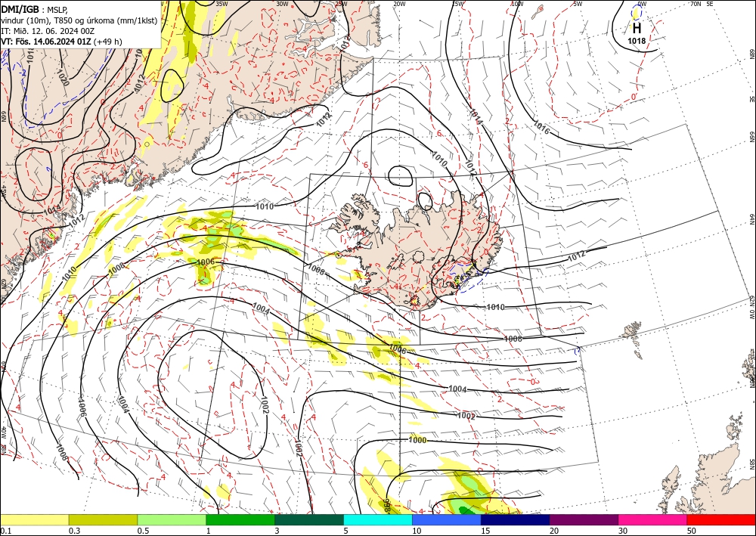756x536 pixels.
Task: Click the legend value "20"
Action: [x=554, y=531]
